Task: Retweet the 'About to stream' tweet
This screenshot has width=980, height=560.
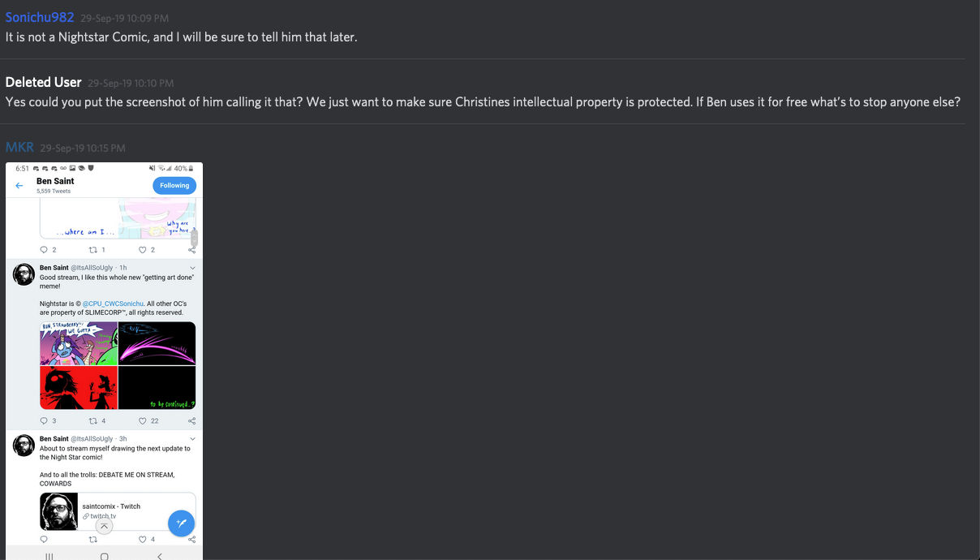Action: 93,539
